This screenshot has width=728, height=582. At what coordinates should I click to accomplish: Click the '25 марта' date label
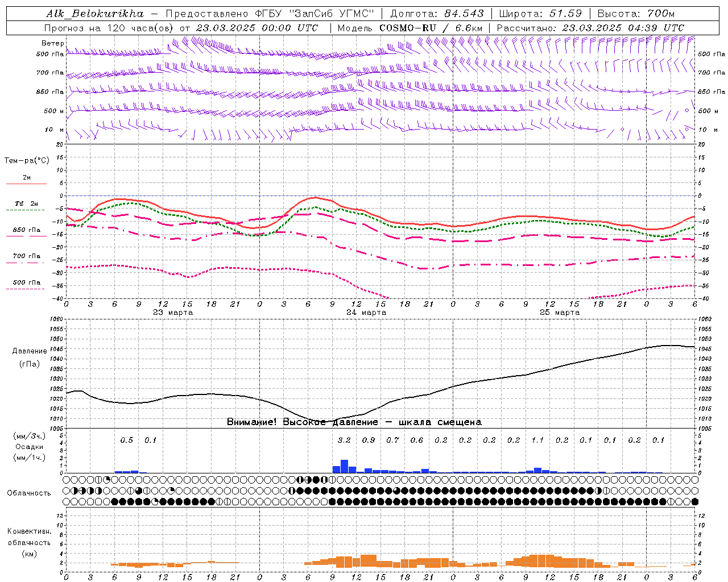click(x=560, y=313)
